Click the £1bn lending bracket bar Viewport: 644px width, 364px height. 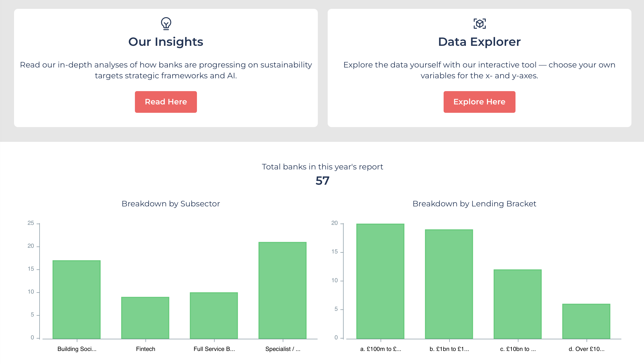click(449, 284)
